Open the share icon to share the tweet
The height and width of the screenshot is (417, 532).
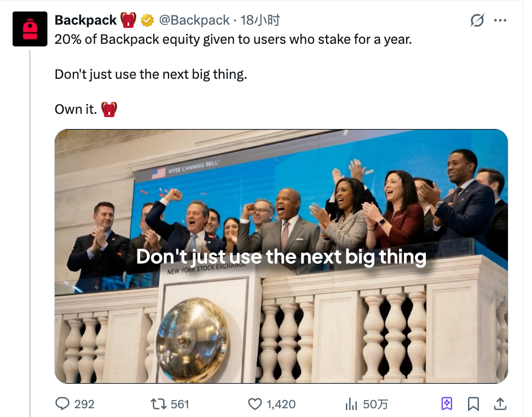coord(500,404)
